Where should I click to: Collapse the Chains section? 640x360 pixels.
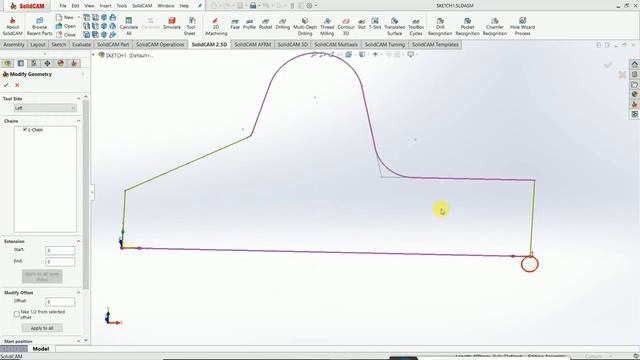point(78,121)
